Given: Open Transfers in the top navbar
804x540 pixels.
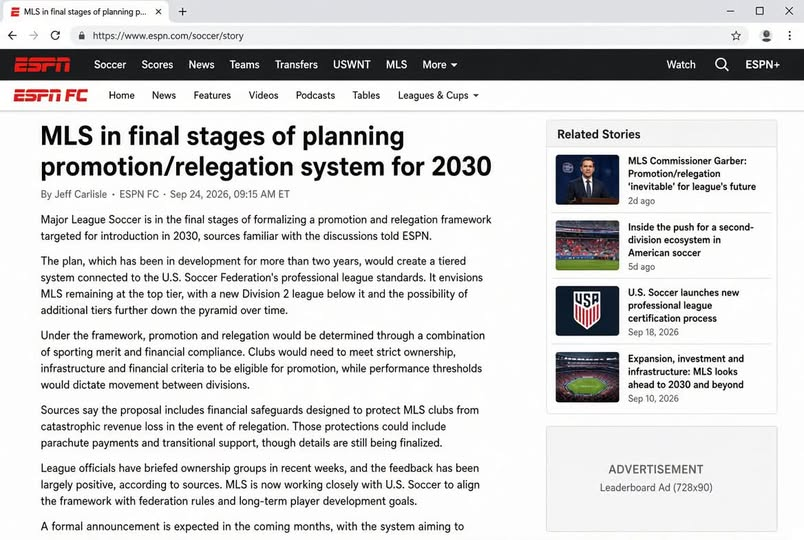Looking at the screenshot, I should (296, 65).
